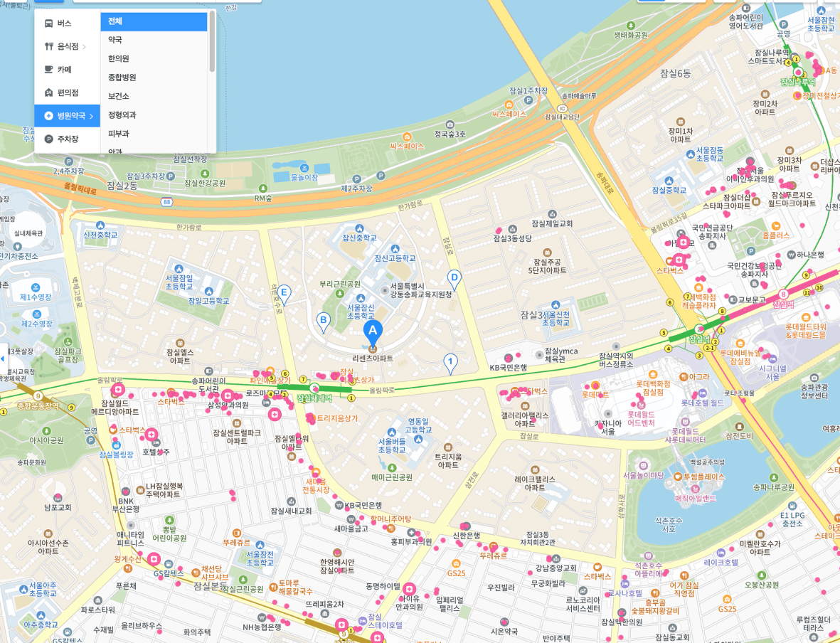Click the 키자니아 서울 icon
The width and height of the screenshot is (840, 643).
pos(608,414)
